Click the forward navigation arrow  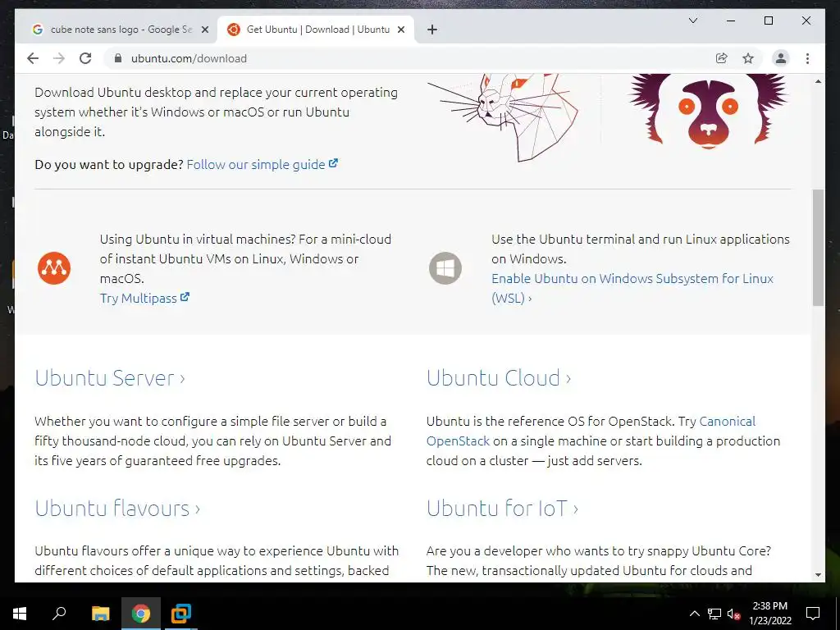click(x=59, y=58)
